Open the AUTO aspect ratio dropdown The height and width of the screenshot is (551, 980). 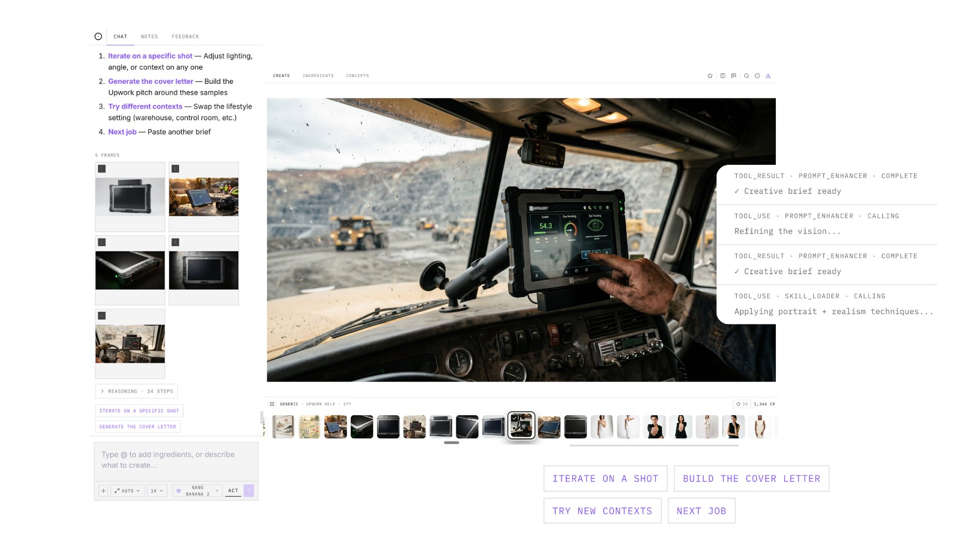128,491
